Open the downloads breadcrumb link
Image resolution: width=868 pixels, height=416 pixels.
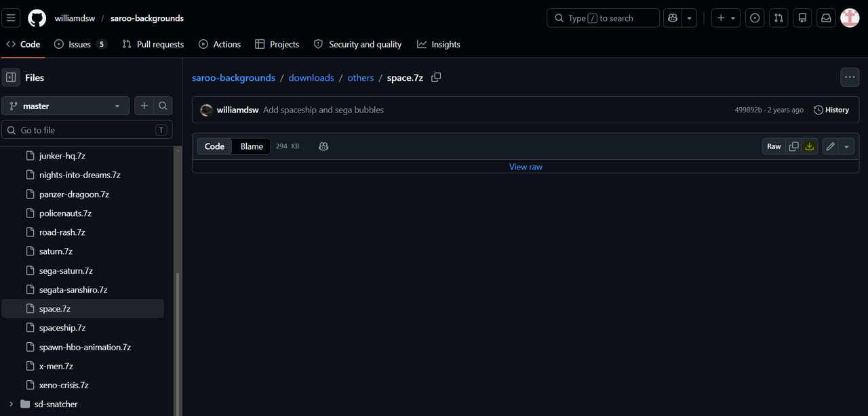pyautogui.click(x=311, y=78)
